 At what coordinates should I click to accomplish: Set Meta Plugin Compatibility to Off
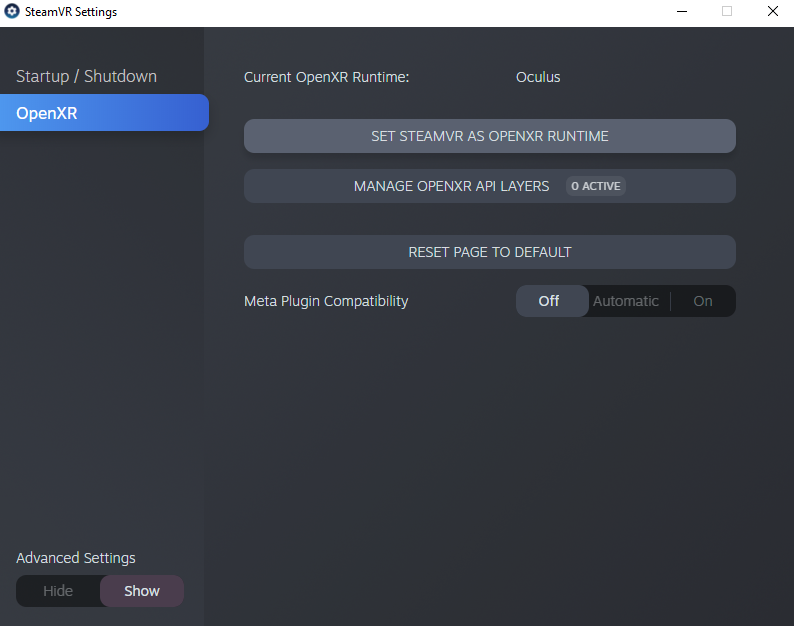coord(549,301)
